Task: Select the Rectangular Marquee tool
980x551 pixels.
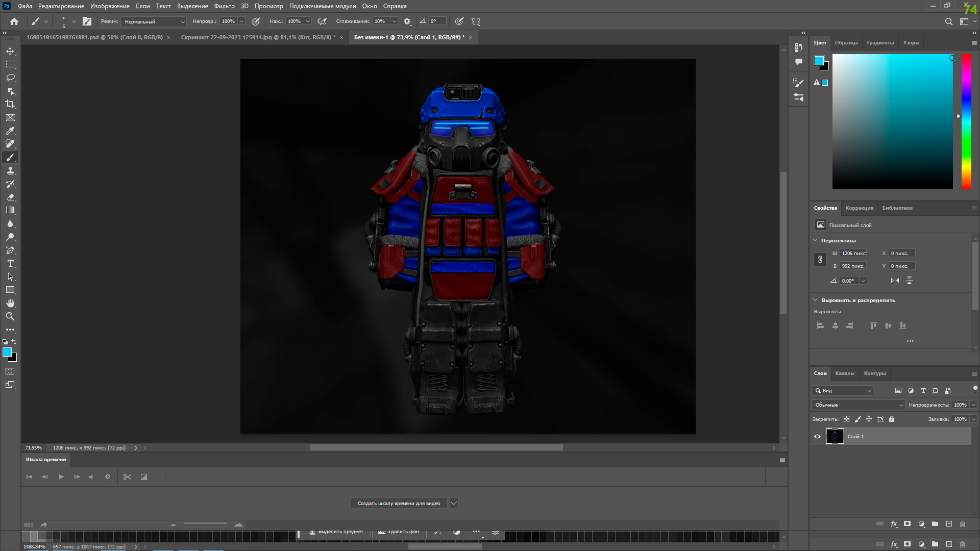Action: [10, 64]
